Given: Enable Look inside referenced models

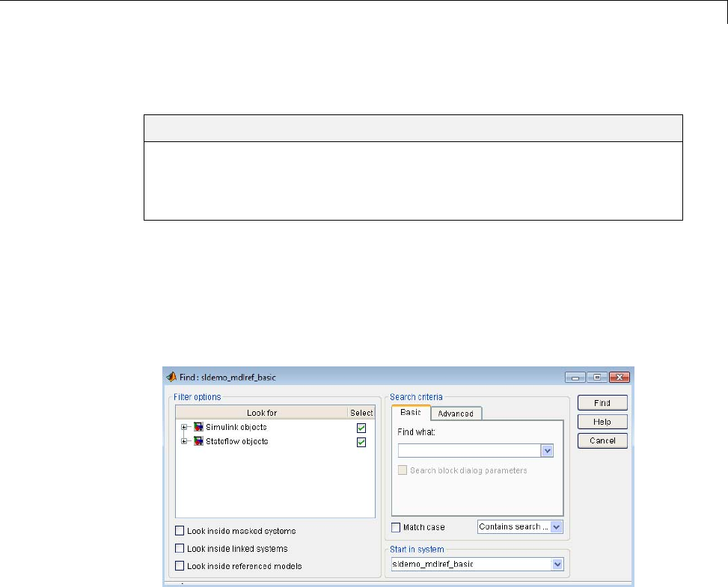Looking at the screenshot, I should pyautogui.click(x=180, y=565).
